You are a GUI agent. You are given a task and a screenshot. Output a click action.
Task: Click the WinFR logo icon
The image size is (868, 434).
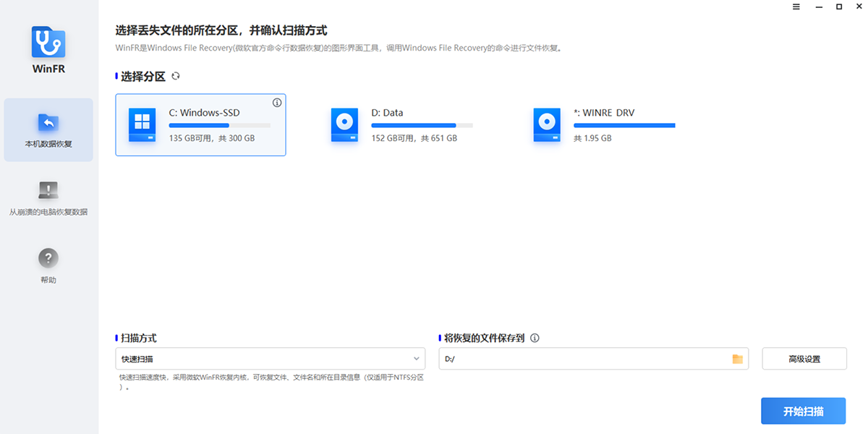pos(48,41)
